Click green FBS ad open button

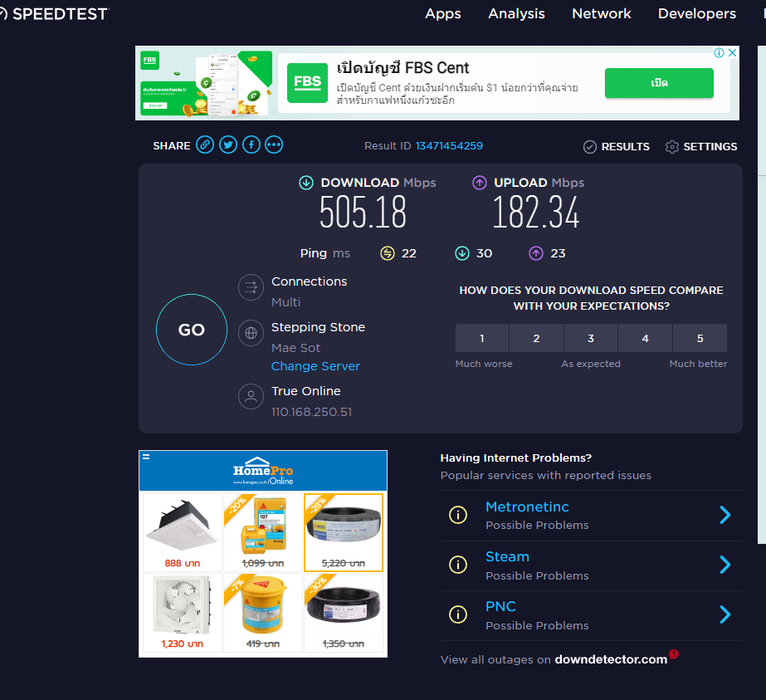tap(659, 83)
